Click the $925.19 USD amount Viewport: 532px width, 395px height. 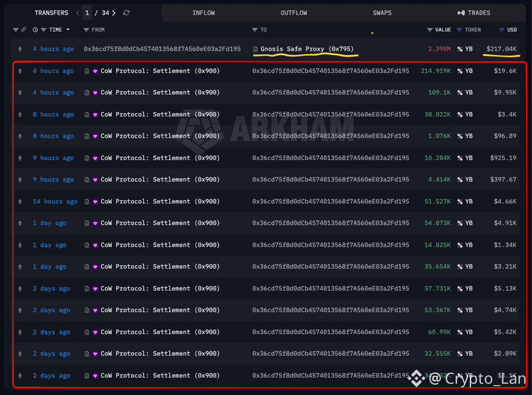(x=503, y=158)
